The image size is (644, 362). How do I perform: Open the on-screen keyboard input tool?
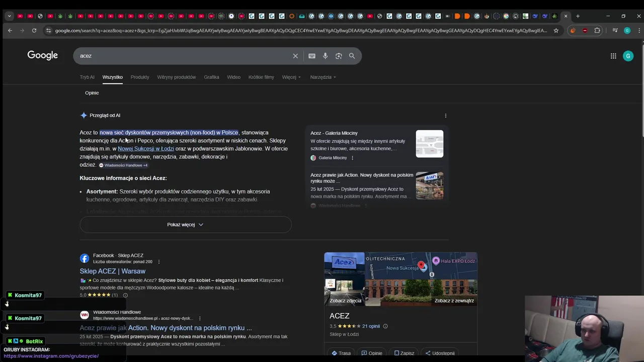coord(312,56)
